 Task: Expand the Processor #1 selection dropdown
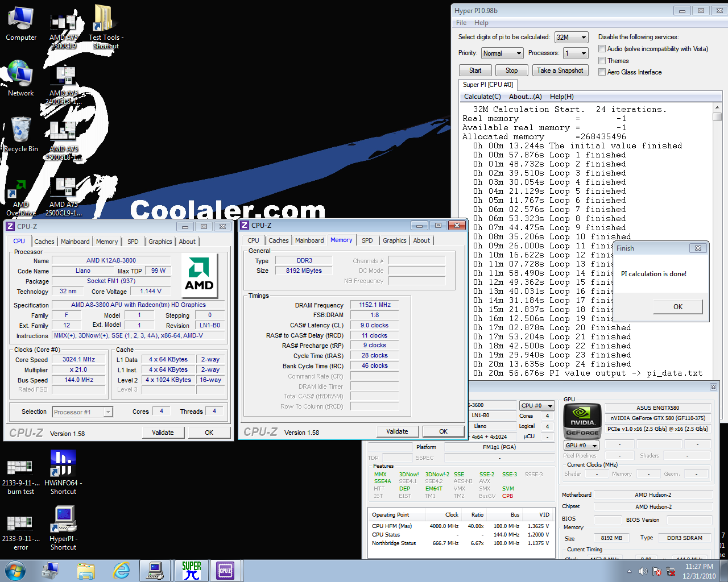coord(82,412)
